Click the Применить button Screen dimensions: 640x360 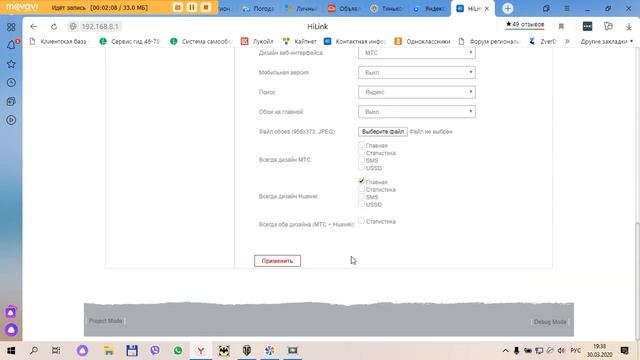coord(278,261)
